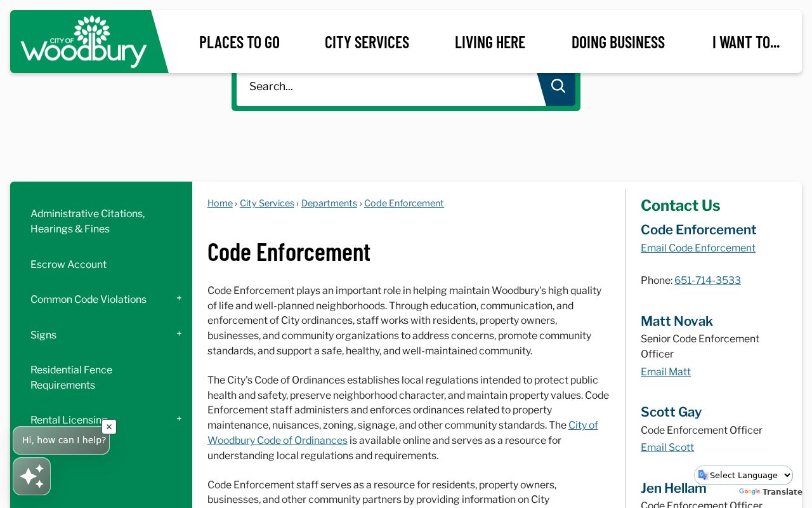The width and height of the screenshot is (812, 508).
Task: Expand the Signs submenu
Action: pyautogui.click(x=179, y=334)
